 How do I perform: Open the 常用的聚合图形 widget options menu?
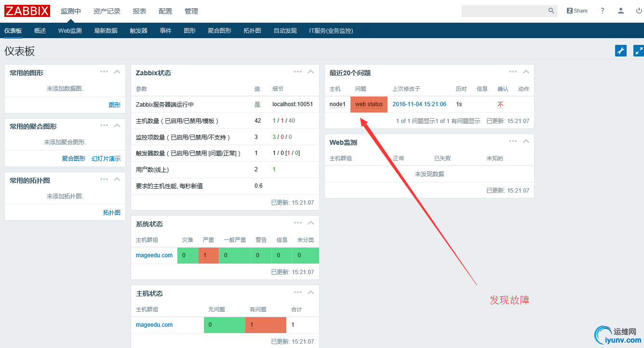click(x=104, y=125)
